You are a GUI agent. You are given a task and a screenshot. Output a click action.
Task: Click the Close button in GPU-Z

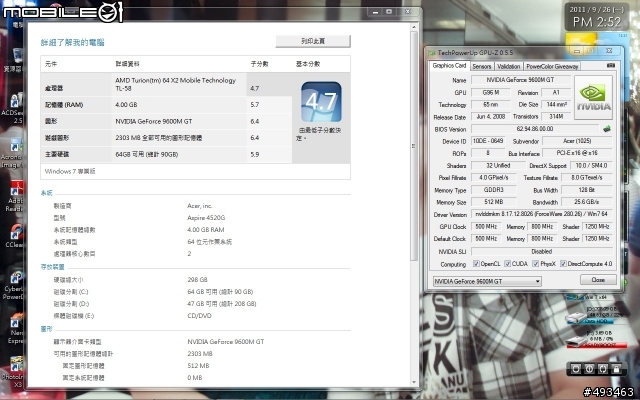point(598,280)
